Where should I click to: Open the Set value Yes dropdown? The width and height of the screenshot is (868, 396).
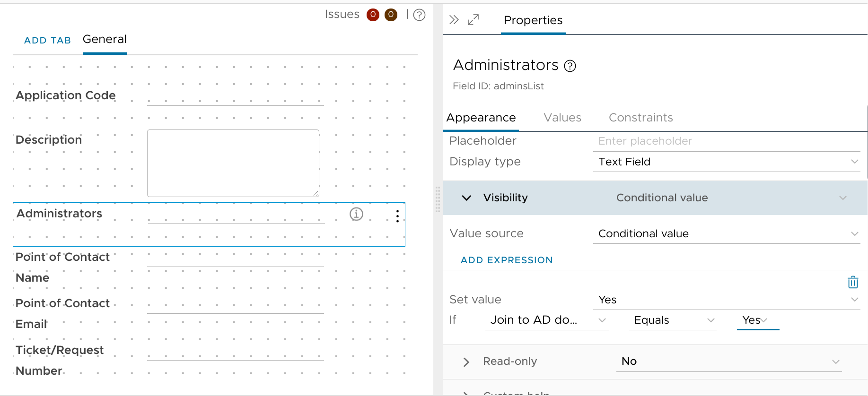pyautogui.click(x=726, y=300)
